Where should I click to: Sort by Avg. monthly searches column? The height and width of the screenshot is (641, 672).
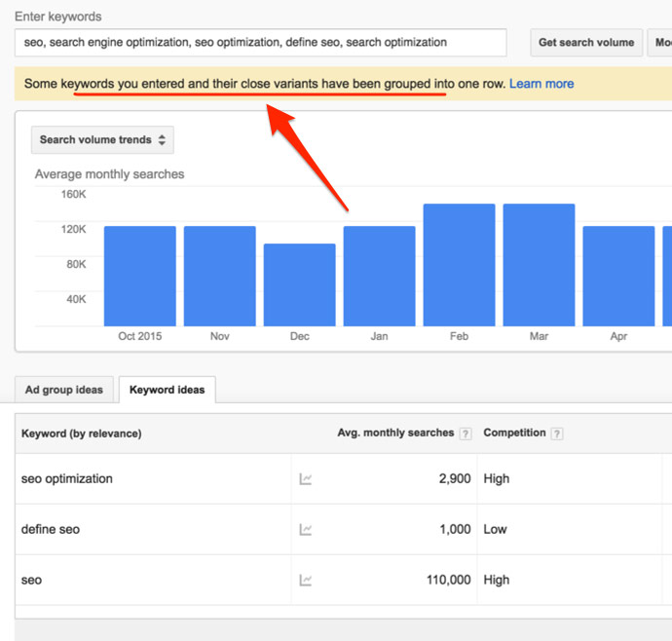tap(395, 434)
